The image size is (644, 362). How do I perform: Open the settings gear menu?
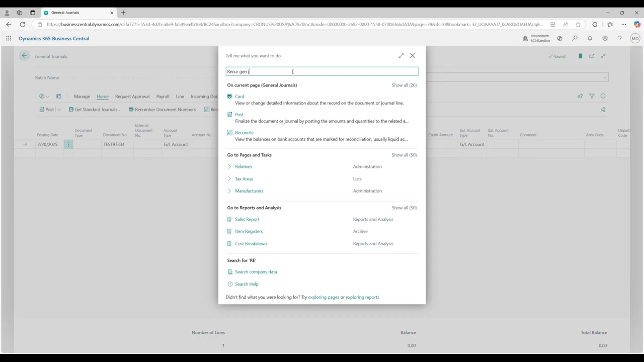point(605,38)
